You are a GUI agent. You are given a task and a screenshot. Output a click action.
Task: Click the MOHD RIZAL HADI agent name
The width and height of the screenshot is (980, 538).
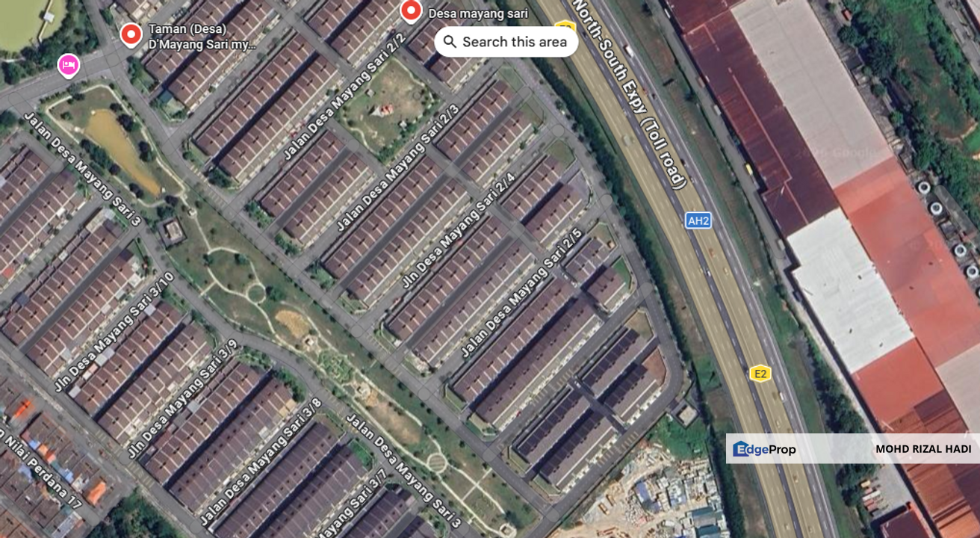coord(923,449)
